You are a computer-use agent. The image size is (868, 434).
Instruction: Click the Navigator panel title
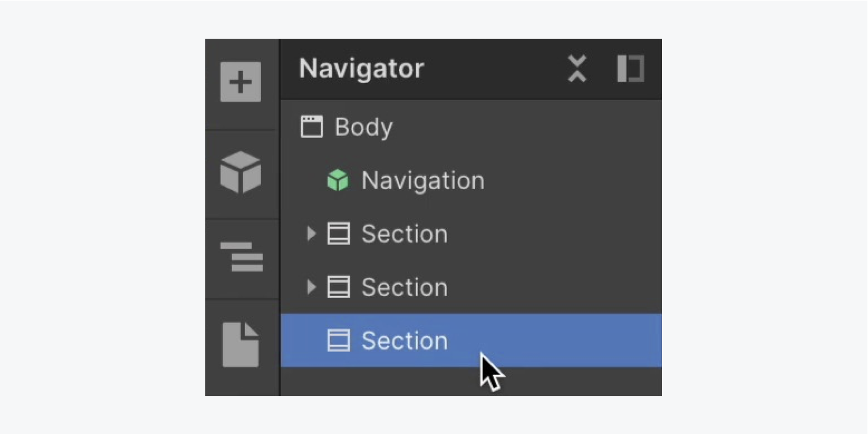click(x=361, y=69)
